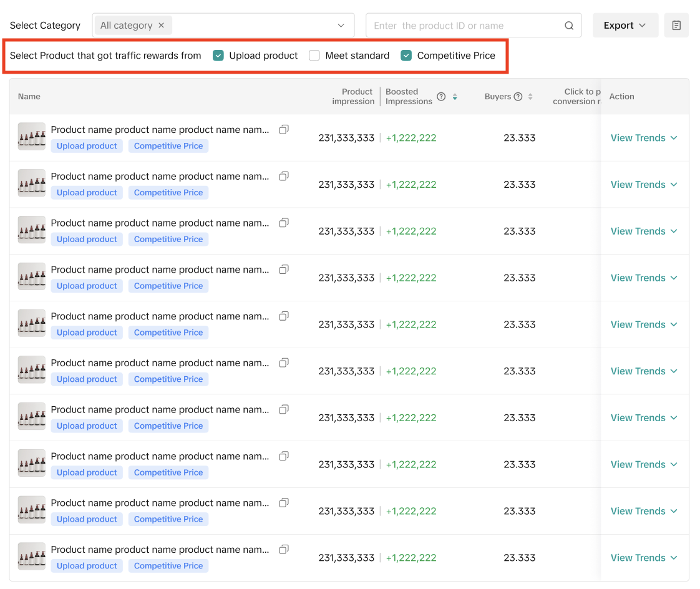This screenshot has width=700, height=589.
Task: Copy the first product's name
Action: click(284, 130)
